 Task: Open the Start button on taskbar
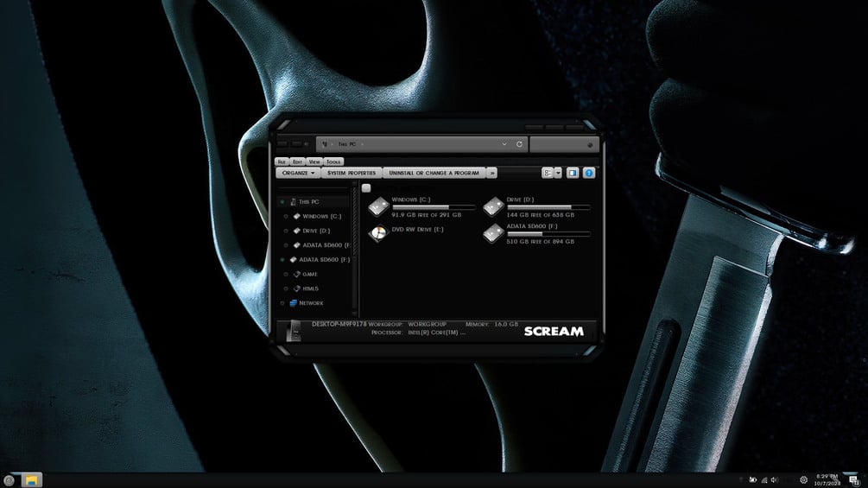coord(9,480)
